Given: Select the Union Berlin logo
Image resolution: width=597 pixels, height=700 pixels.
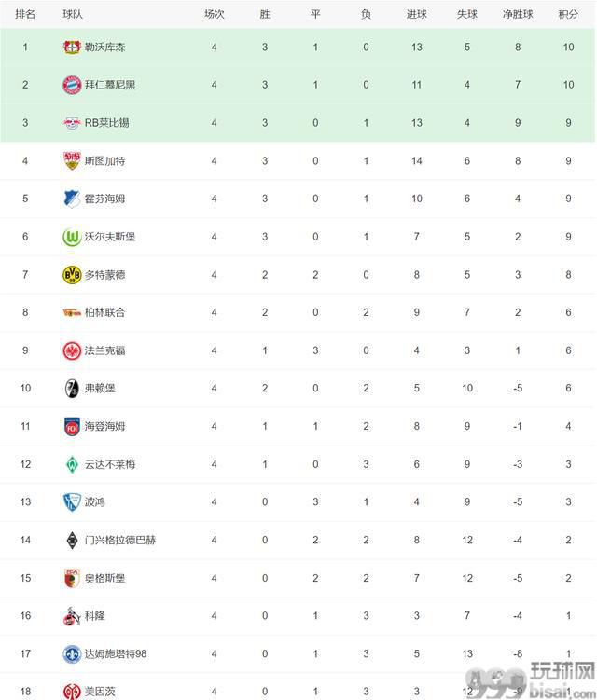Looking at the screenshot, I should (72, 312).
